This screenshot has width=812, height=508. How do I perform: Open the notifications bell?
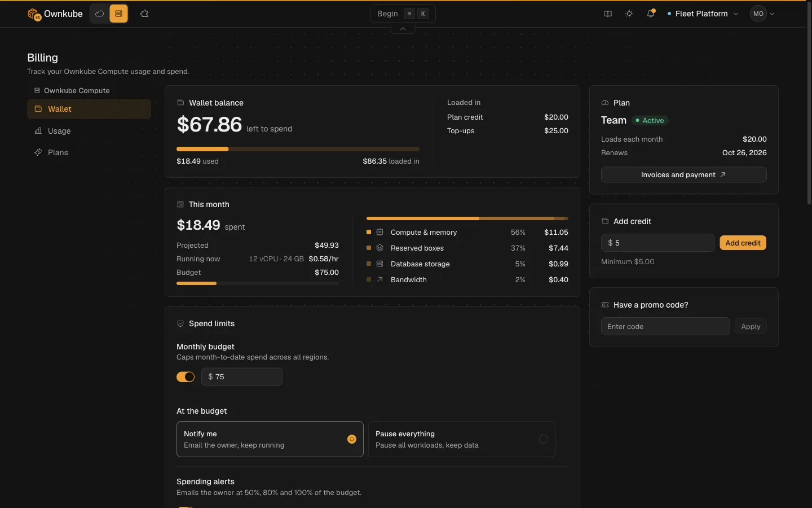651,14
